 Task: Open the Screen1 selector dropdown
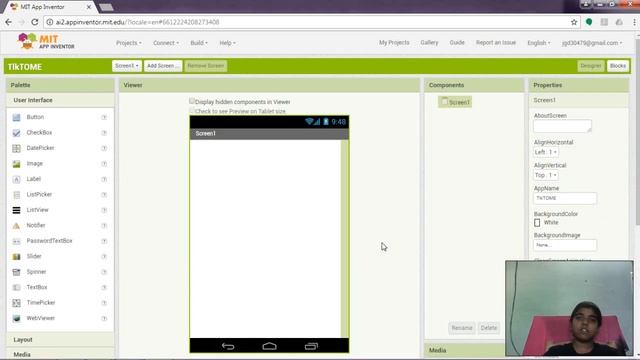click(x=127, y=66)
